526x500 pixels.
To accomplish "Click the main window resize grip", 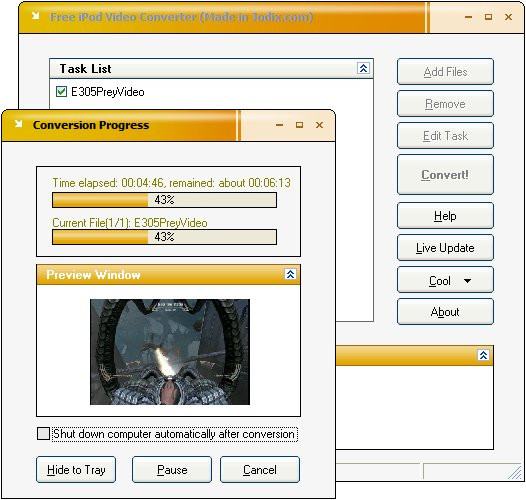I will [x=515, y=472].
